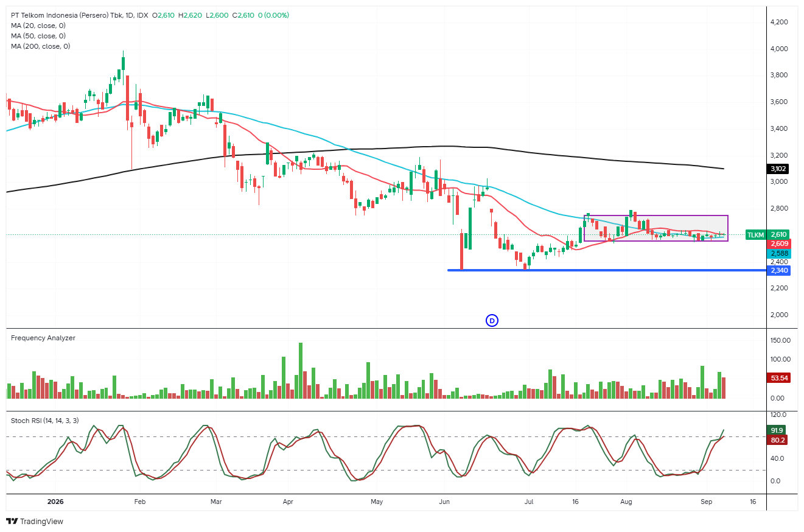Screen dimensions: 804x532
Task: Select the PT Telkom Indonesia chart title
Action: pos(66,15)
